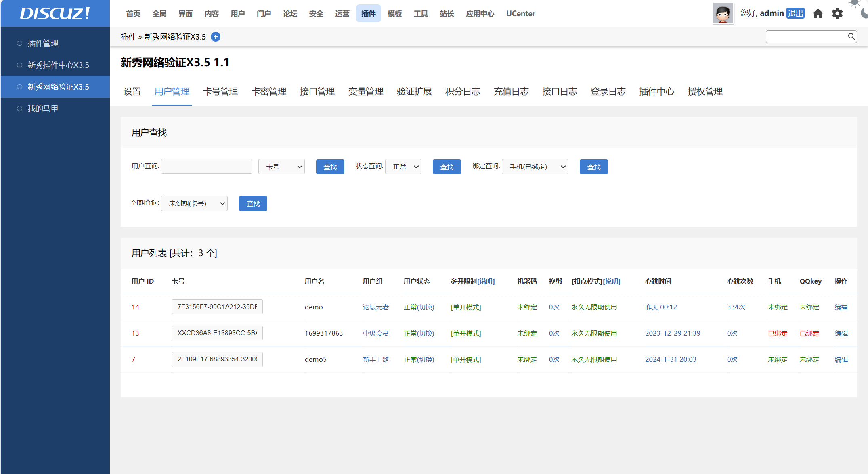Screen dimensions: 868x474
Task: Select 新秀插件中心X3.5 in sidebar
Action: 58,65
